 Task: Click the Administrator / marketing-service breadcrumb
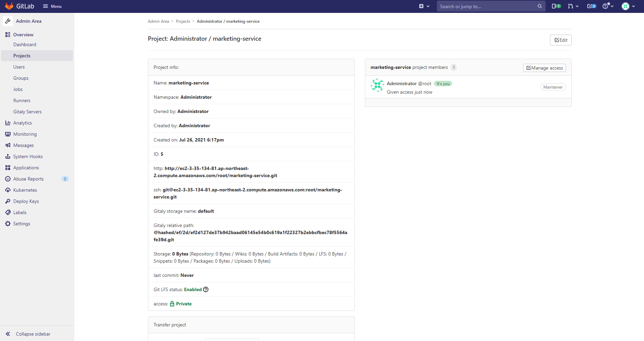pos(228,21)
